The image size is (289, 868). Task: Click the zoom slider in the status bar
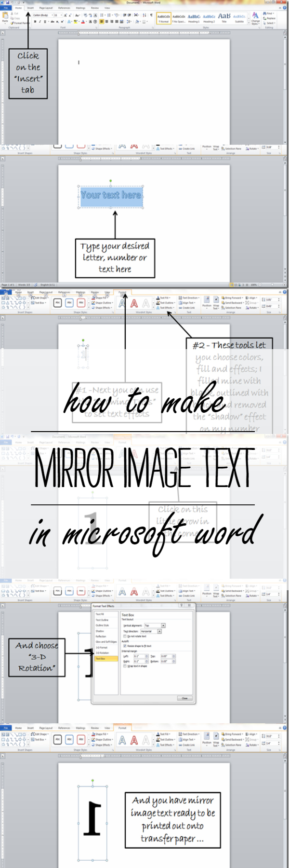pos(272,285)
